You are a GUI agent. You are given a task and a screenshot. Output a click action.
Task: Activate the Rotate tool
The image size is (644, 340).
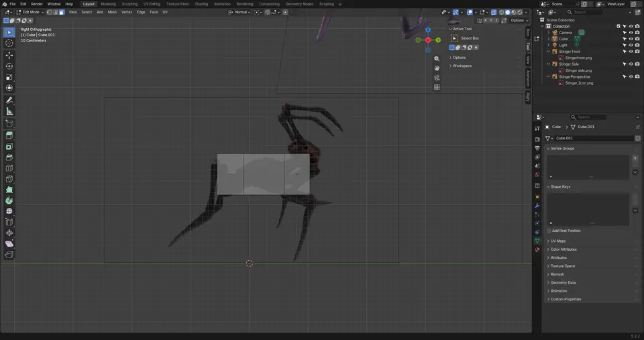[9, 66]
